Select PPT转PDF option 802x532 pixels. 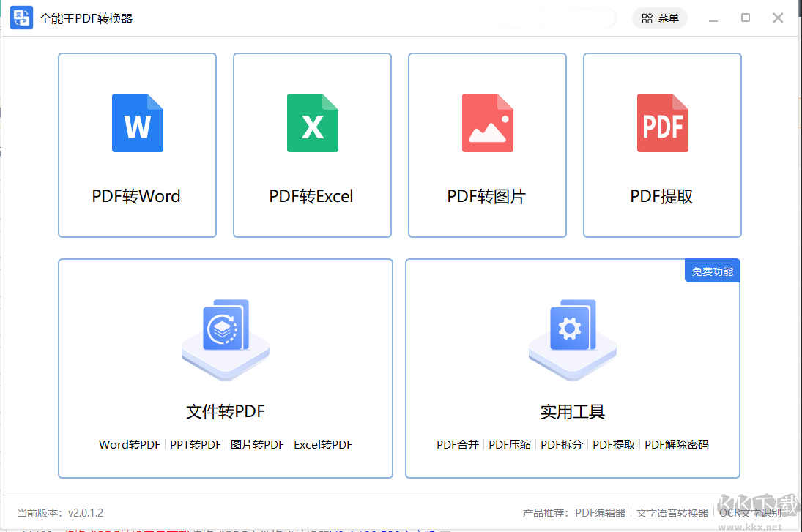[197, 444]
